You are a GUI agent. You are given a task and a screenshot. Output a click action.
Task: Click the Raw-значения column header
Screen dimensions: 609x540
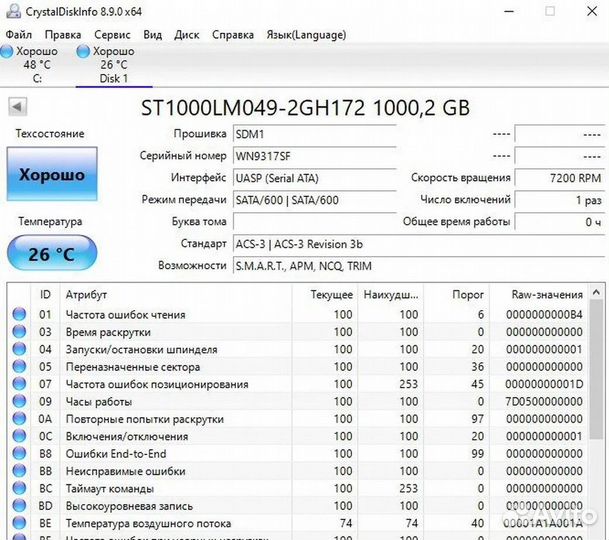pos(539,294)
